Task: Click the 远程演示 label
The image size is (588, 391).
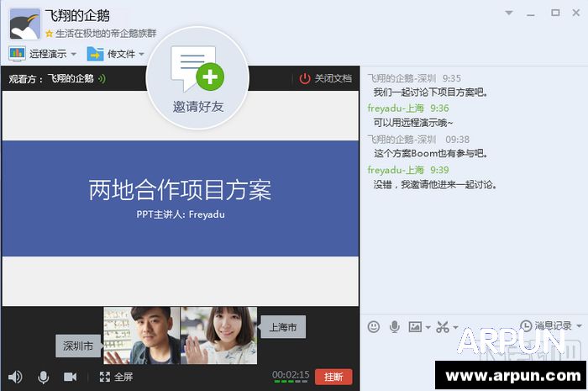Action: 48,54
